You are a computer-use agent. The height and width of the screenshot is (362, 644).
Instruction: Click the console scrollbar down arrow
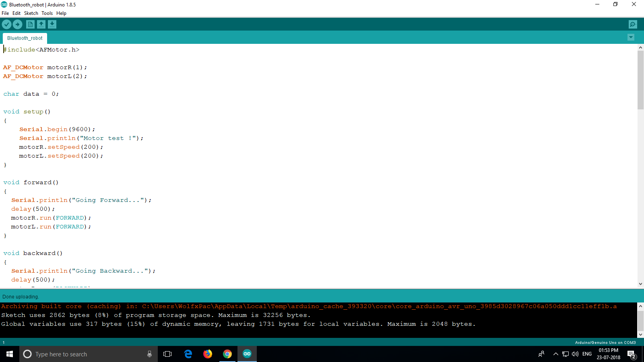point(640,335)
